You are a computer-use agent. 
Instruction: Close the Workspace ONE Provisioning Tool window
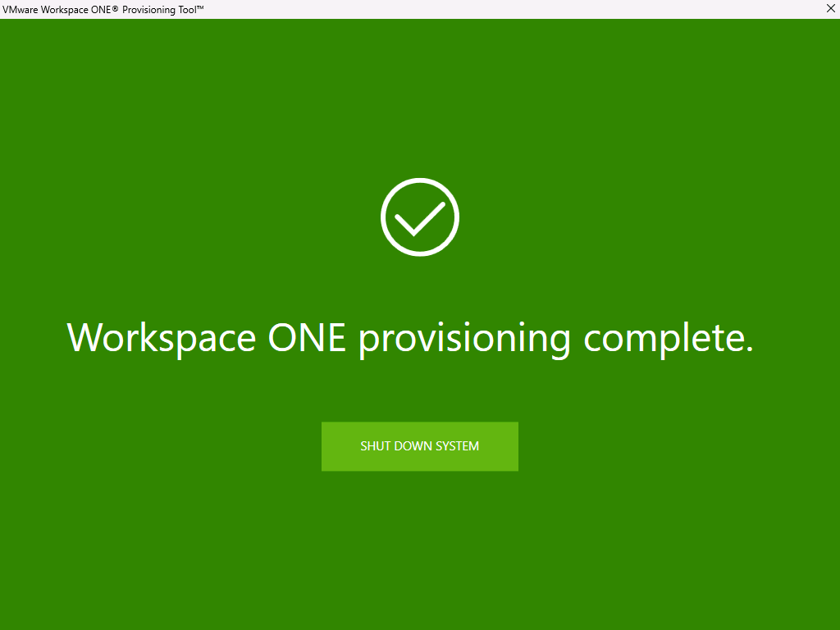pyautogui.click(x=829, y=8)
